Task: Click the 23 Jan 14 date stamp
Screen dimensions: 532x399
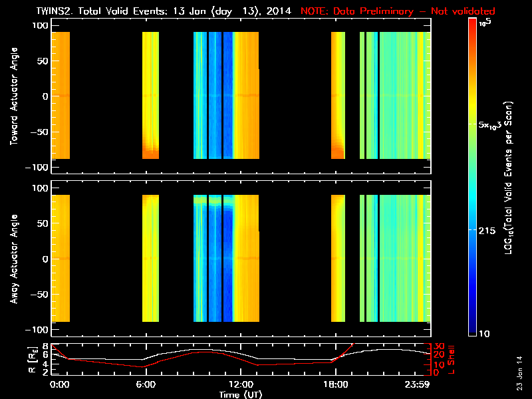Action: [519, 373]
